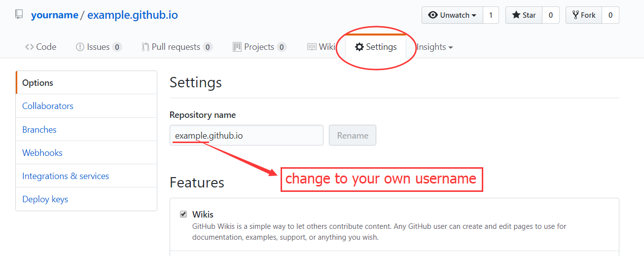Click the Wiki book icon
This screenshot has width=644, height=256.
[312, 47]
